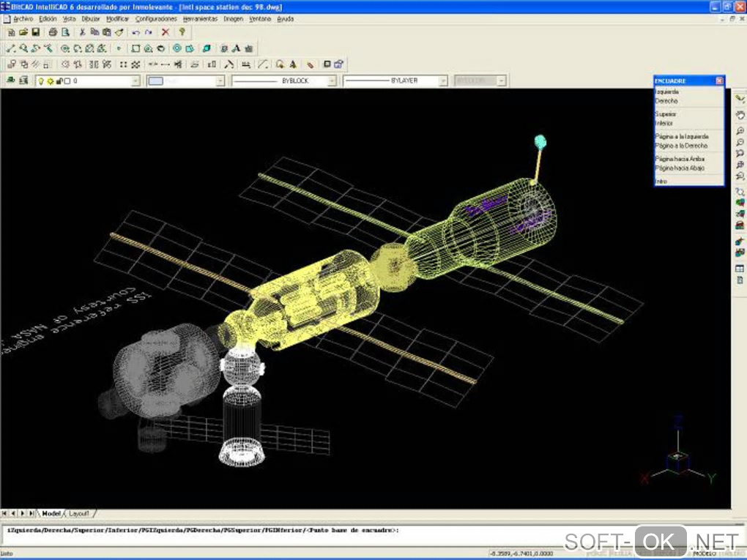Open the Herramientas menu

200,19
